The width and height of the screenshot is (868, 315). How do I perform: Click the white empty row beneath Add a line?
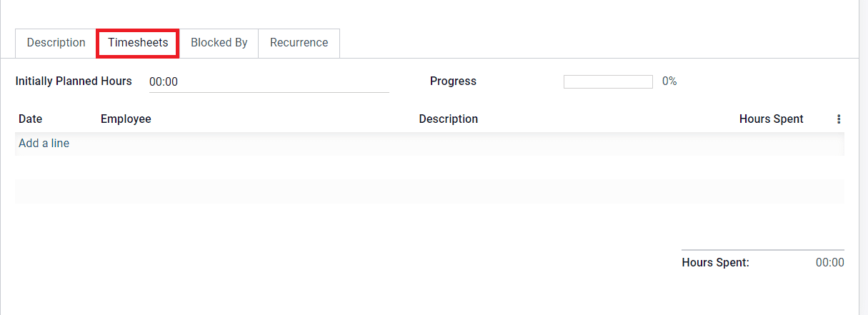point(430,167)
